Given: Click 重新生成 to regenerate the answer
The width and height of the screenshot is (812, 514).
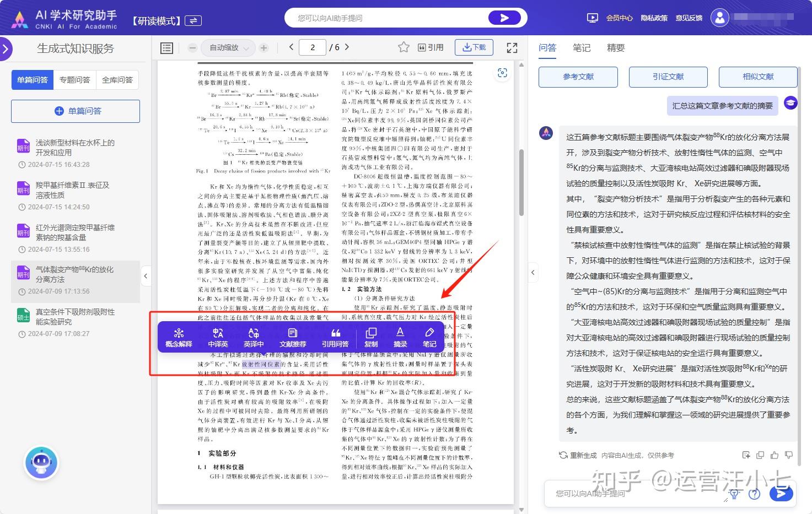Looking at the screenshot, I should (584, 455).
